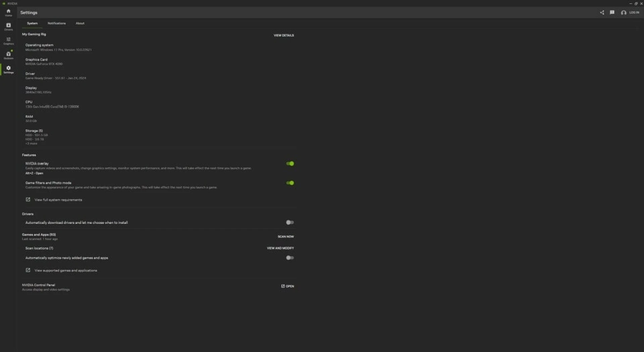Image resolution: width=644 pixels, height=352 pixels.
Task: Click the Driver version text
Action: (56, 78)
